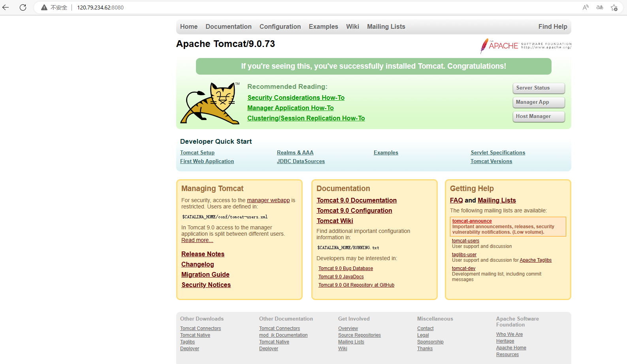627x364 pixels.
Task: Click Read more... under Managing Tomcat
Action: [197, 240]
